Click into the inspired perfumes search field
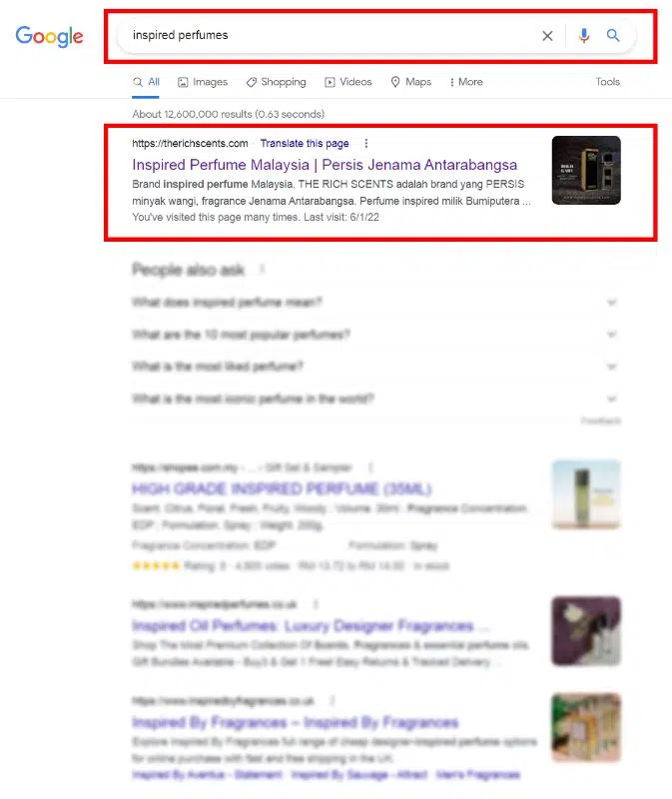 [x=327, y=35]
